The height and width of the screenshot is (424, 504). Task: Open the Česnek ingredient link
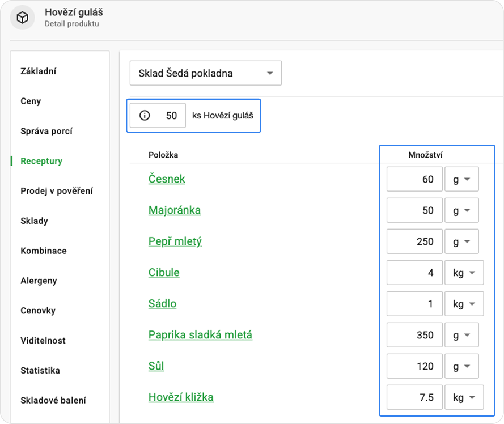click(x=167, y=179)
